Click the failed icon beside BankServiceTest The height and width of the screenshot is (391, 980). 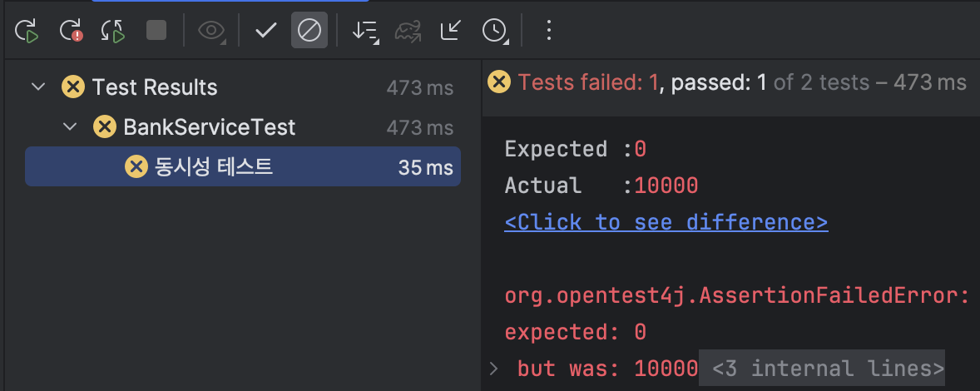(x=104, y=127)
